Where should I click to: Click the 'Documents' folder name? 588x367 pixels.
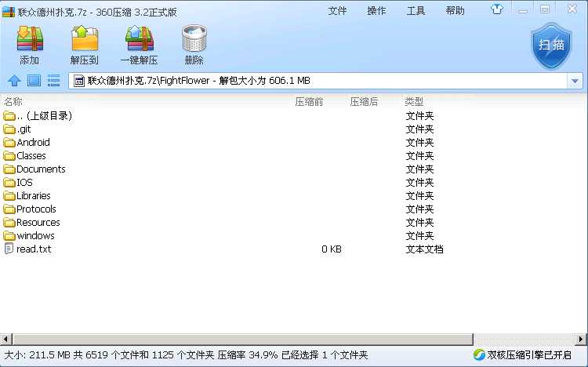click(41, 169)
